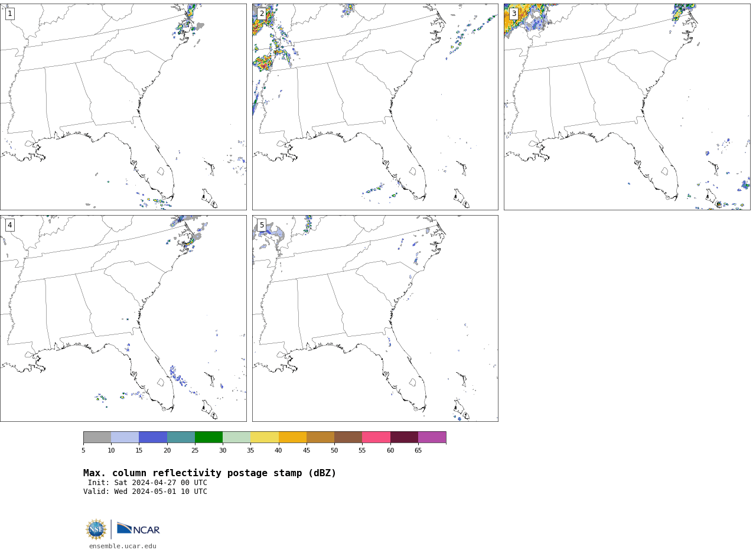The image size is (756, 553).
Task: Click the panel number label 5
Action: pos(262,225)
